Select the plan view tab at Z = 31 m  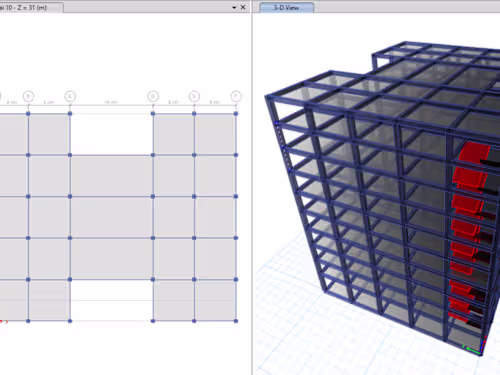coord(31,7)
